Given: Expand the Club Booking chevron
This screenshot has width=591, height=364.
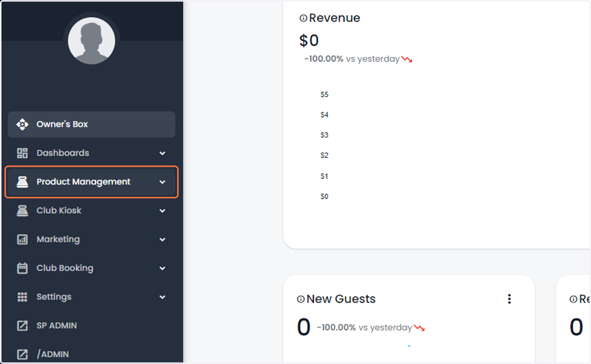Looking at the screenshot, I should (163, 269).
